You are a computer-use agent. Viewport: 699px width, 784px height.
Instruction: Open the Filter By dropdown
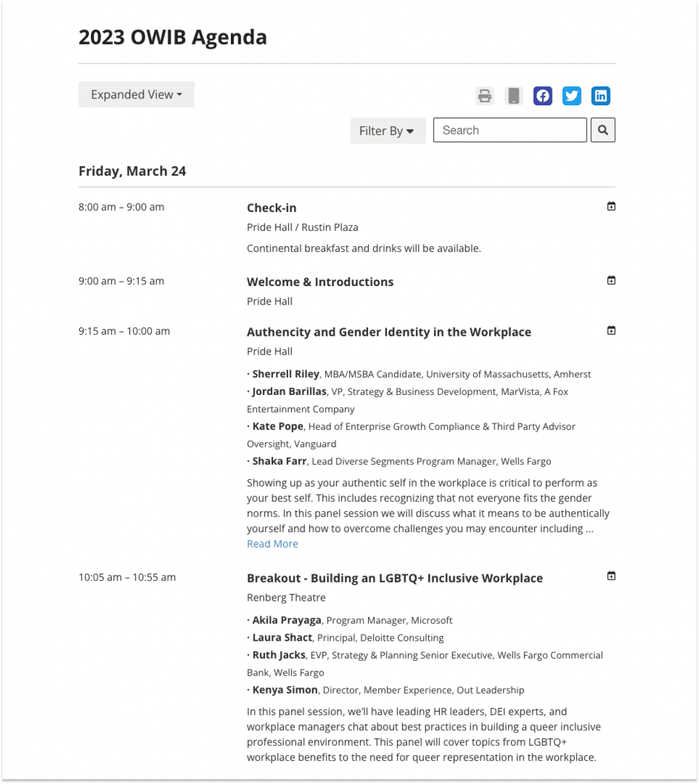tap(388, 130)
